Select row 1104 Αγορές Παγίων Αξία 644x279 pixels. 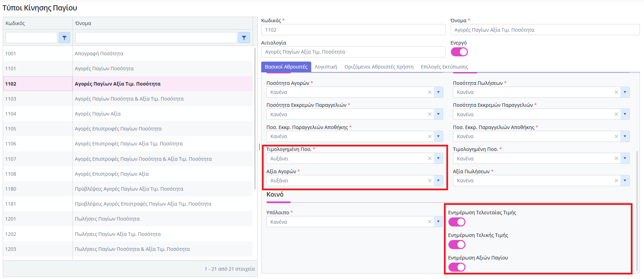coord(98,114)
